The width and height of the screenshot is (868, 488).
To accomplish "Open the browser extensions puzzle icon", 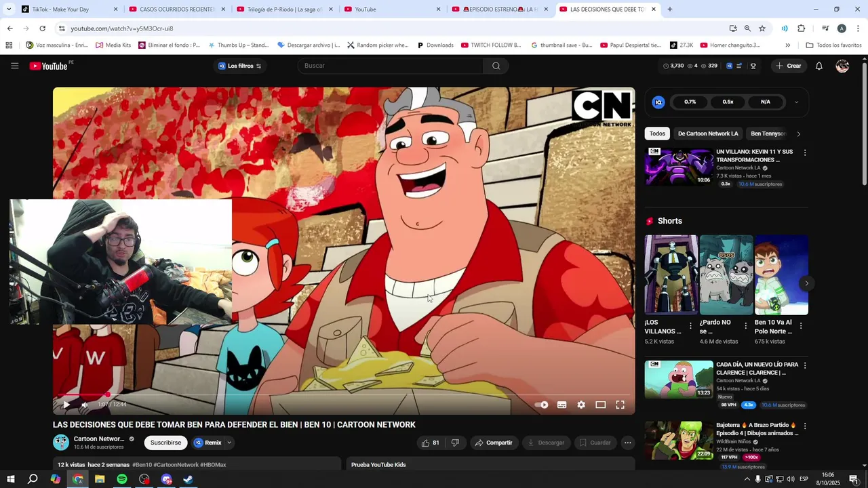I will [x=801, y=28].
